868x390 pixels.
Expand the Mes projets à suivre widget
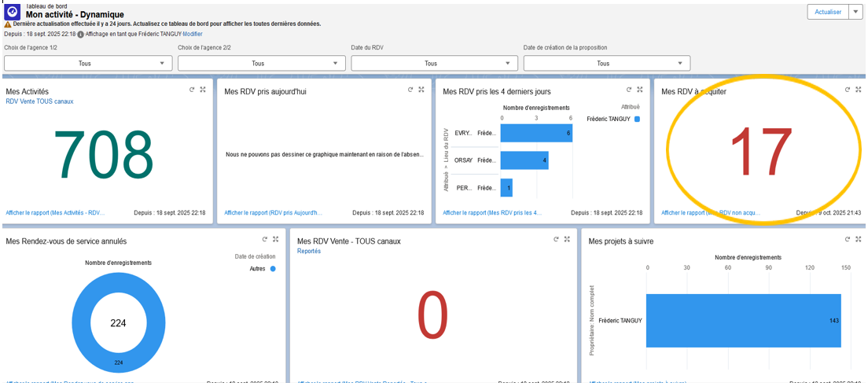[x=859, y=239]
